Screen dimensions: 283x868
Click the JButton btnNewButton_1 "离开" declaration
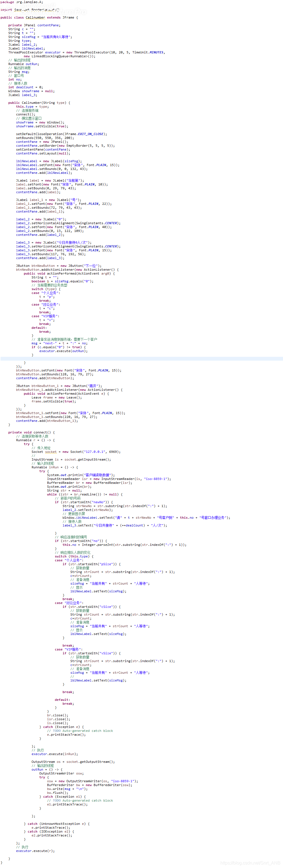pos(59,386)
